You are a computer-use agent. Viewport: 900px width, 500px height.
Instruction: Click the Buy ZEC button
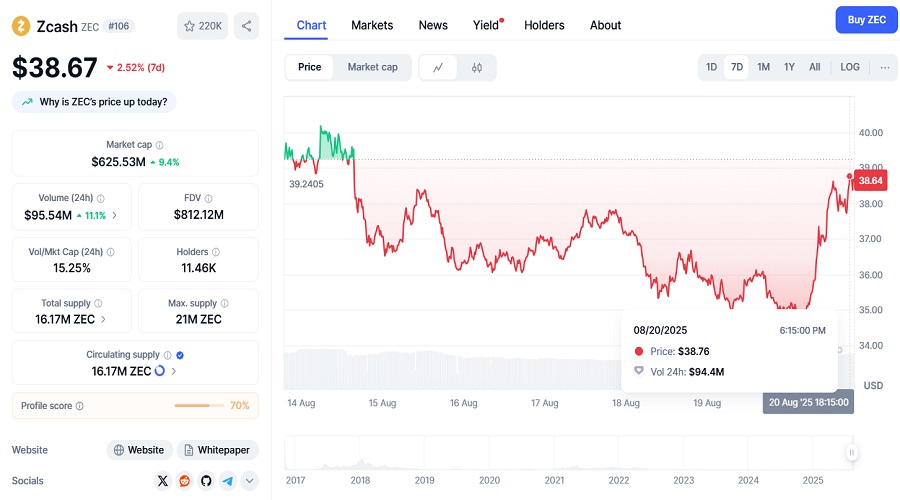(867, 20)
